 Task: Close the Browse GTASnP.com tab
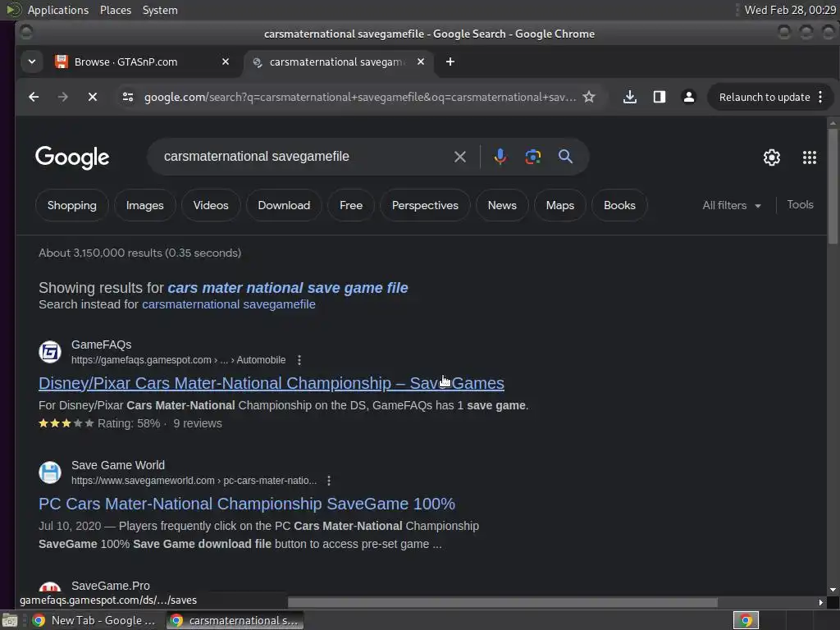pyautogui.click(x=226, y=62)
